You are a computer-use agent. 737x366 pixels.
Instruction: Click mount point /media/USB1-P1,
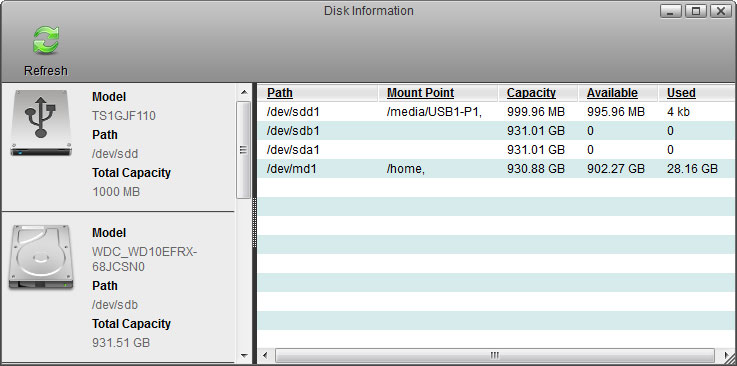434,112
